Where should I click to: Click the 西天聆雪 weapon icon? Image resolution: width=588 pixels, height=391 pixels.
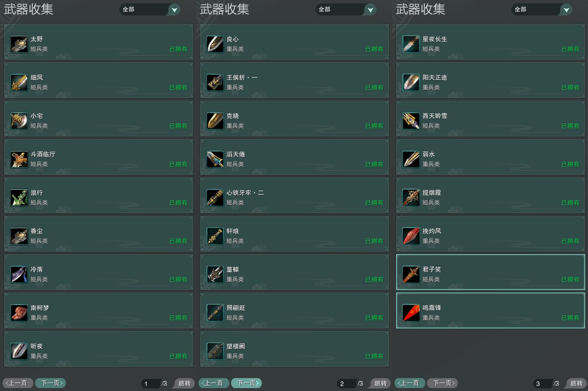[411, 121]
